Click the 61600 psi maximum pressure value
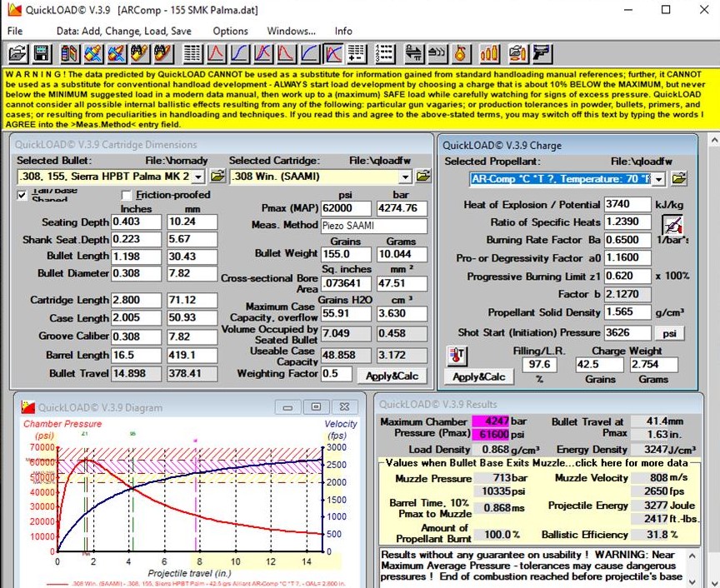This screenshot has height=588, width=720. [x=490, y=434]
